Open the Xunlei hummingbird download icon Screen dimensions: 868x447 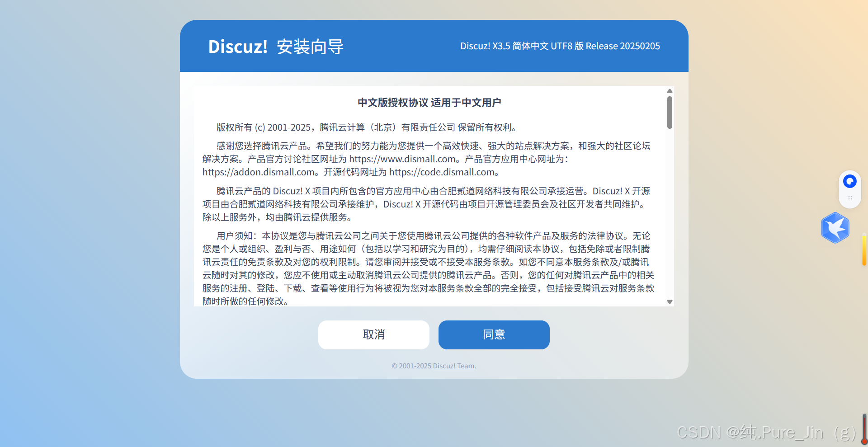(x=835, y=228)
